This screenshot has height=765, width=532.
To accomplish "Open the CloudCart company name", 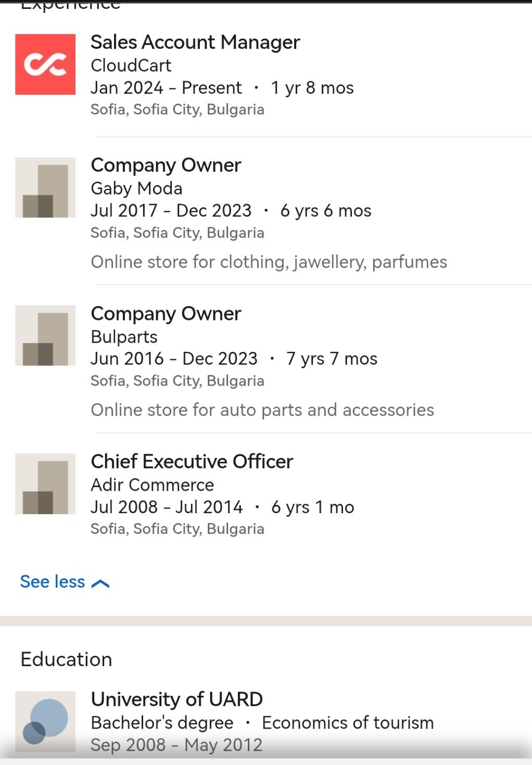I will [131, 66].
